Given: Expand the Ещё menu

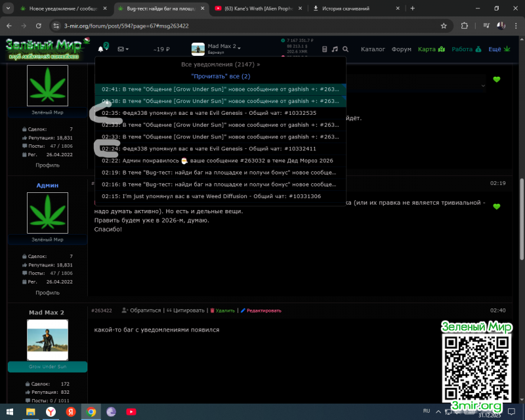Looking at the screenshot, I should coord(499,49).
